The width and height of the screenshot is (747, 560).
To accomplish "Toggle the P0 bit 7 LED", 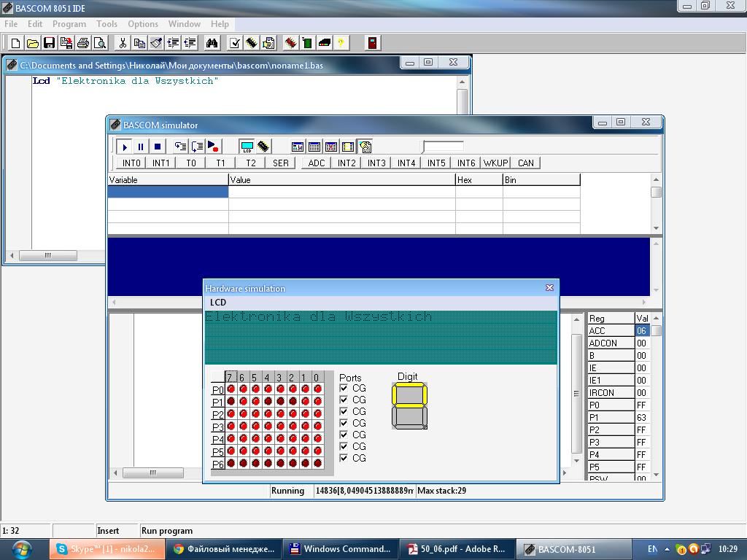I will 231,389.
